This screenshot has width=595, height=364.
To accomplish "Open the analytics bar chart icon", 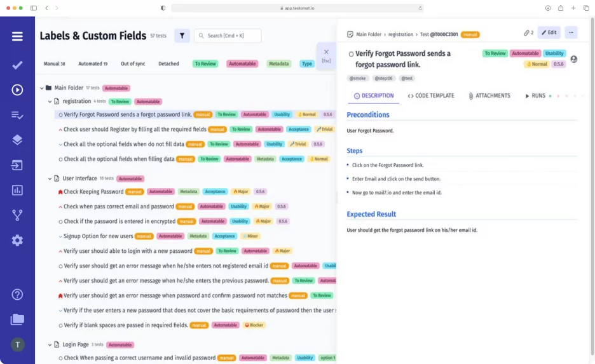I will pos(17,190).
